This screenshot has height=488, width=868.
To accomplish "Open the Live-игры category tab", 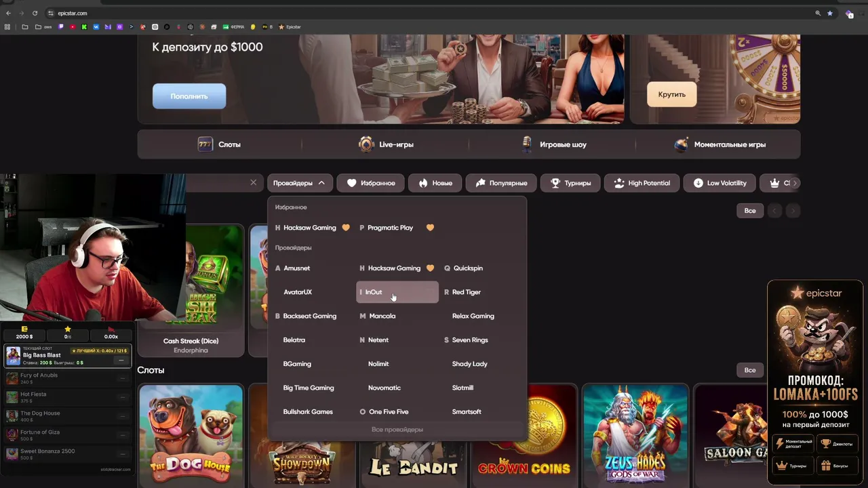I will (386, 144).
